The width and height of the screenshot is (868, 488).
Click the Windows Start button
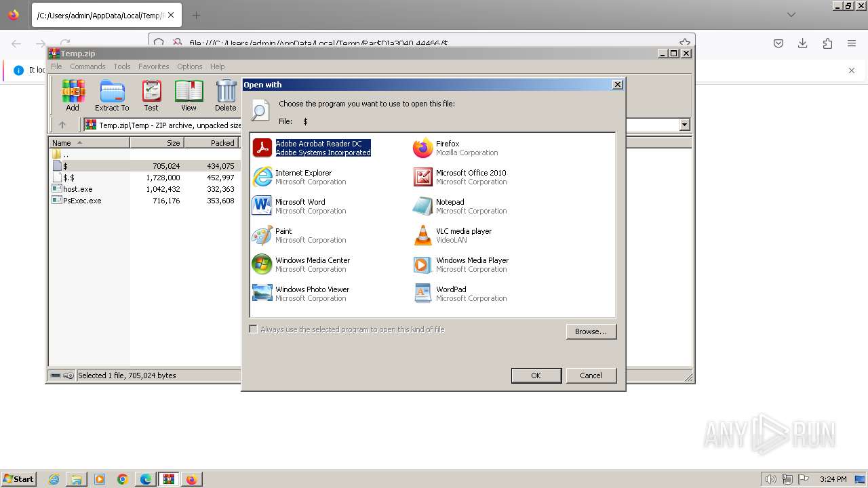[19, 479]
